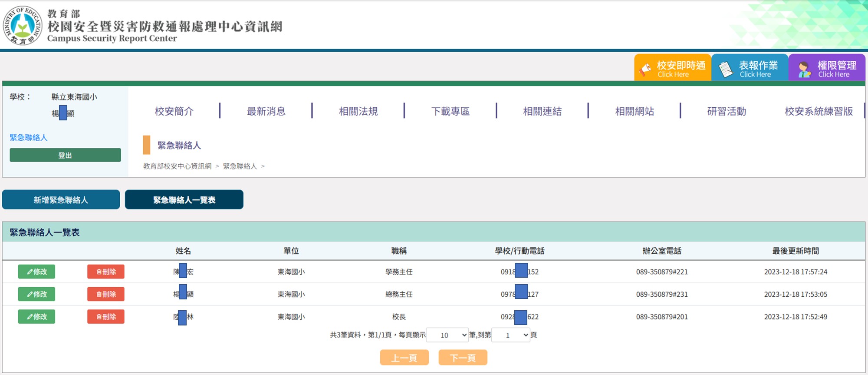Go to 研習活動 menu item

point(726,111)
